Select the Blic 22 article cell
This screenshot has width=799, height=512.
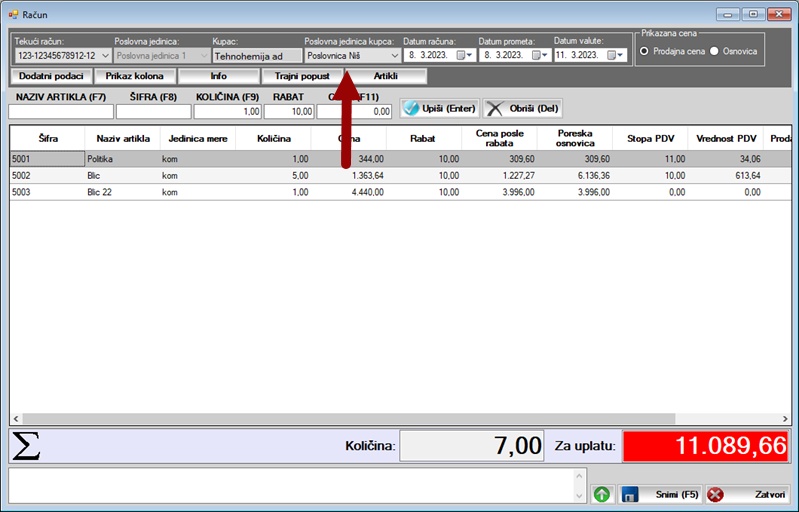pyautogui.click(x=123, y=193)
